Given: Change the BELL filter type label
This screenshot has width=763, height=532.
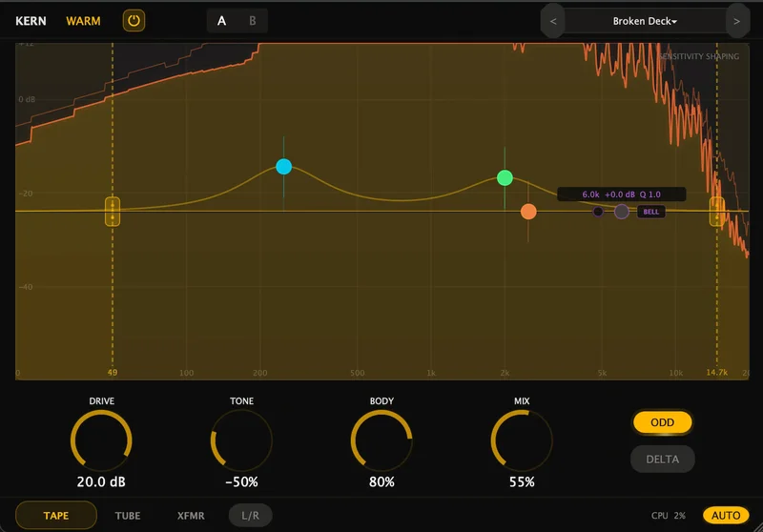Looking at the screenshot, I should pyautogui.click(x=651, y=212).
